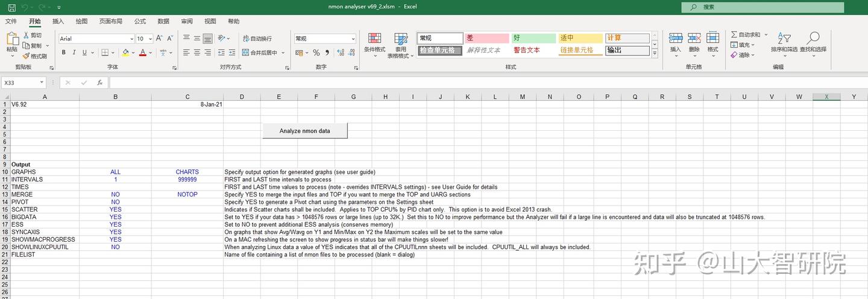Image resolution: width=868 pixels, height=299 pixels.
Task: Apply Percent Style (%) number format
Action: [x=316, y=52]
